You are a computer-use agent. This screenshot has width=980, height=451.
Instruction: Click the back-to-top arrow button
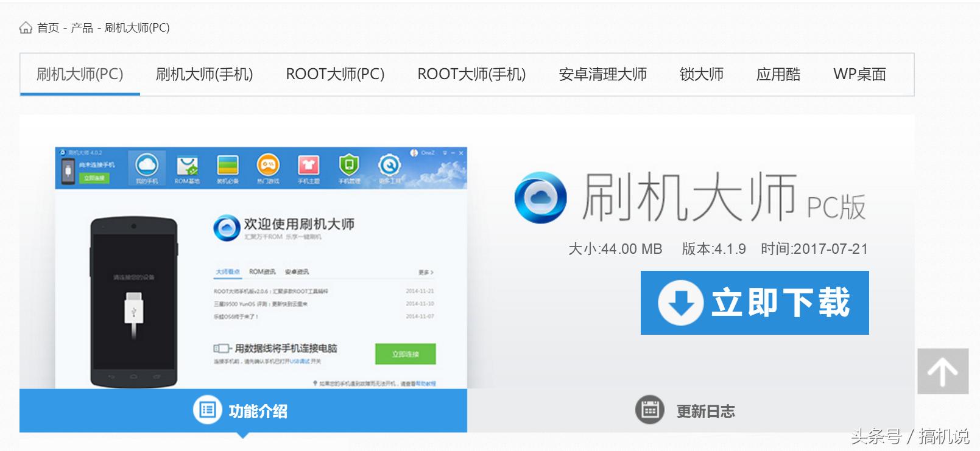pos(943,371)
